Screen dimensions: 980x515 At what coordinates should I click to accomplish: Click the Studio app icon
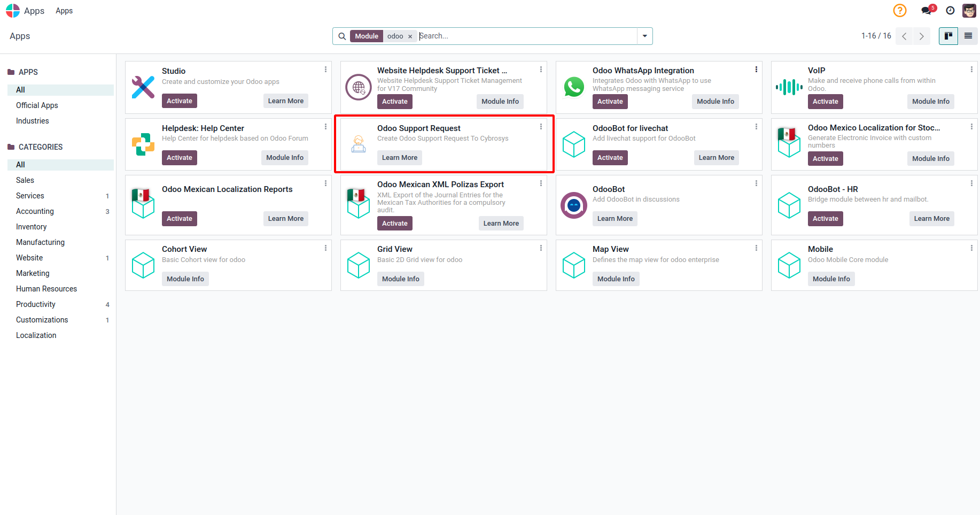(x=143, y=87)
